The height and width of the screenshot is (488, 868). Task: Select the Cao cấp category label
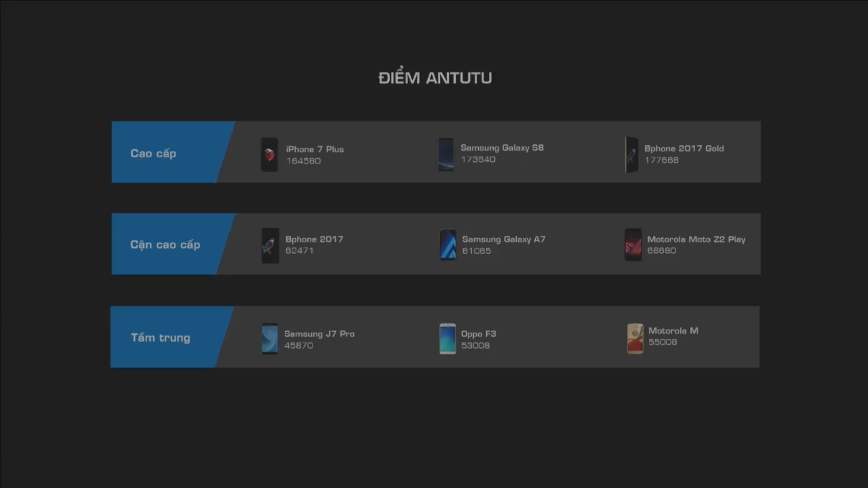(x=153, y=154)
